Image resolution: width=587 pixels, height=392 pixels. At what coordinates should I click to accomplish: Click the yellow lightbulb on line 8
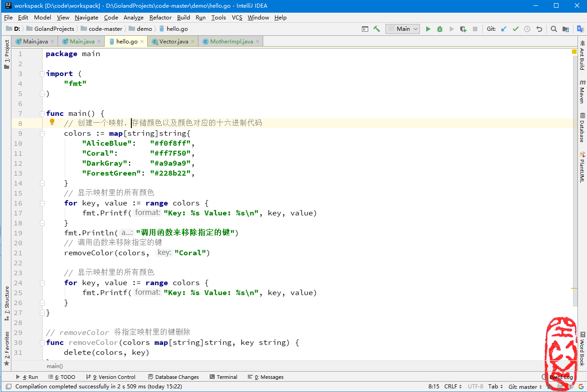pos(52,122)
